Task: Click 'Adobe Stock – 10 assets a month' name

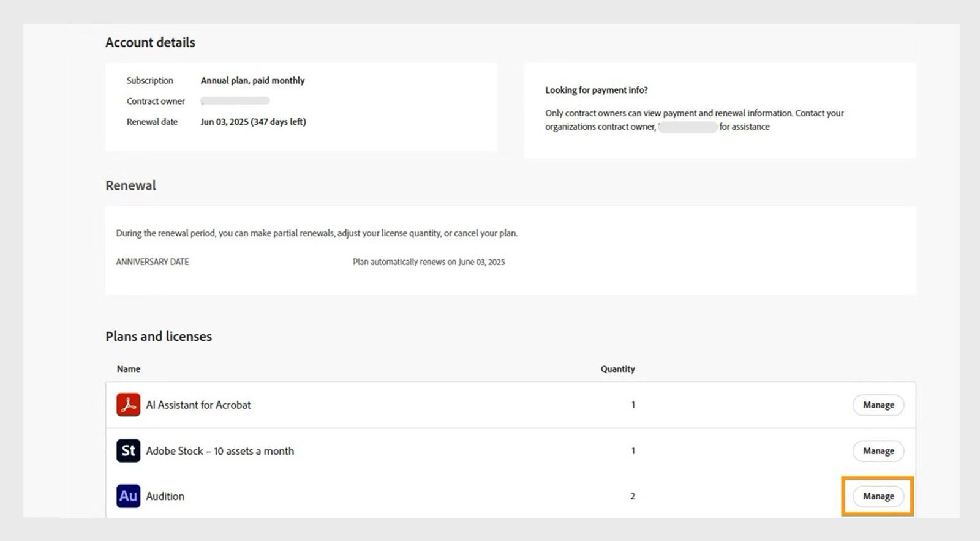Action: (x=220, y=451)
